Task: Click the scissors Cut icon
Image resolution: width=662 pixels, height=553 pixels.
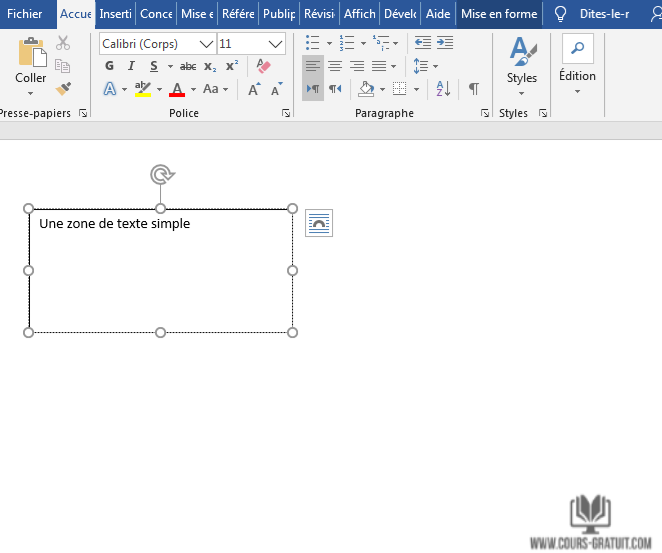Action: pyautogui.click(x=63, y=43)
